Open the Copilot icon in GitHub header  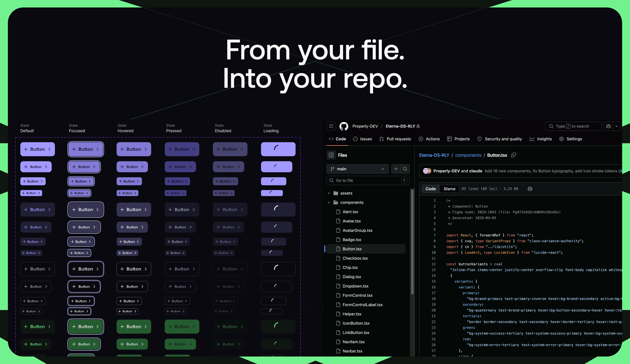(608, 126)
